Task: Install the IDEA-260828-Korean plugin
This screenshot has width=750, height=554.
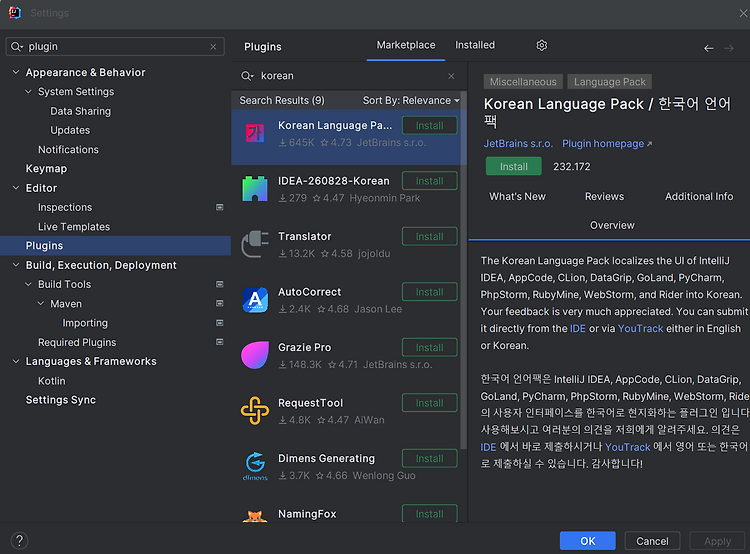Action: [430, 181]
